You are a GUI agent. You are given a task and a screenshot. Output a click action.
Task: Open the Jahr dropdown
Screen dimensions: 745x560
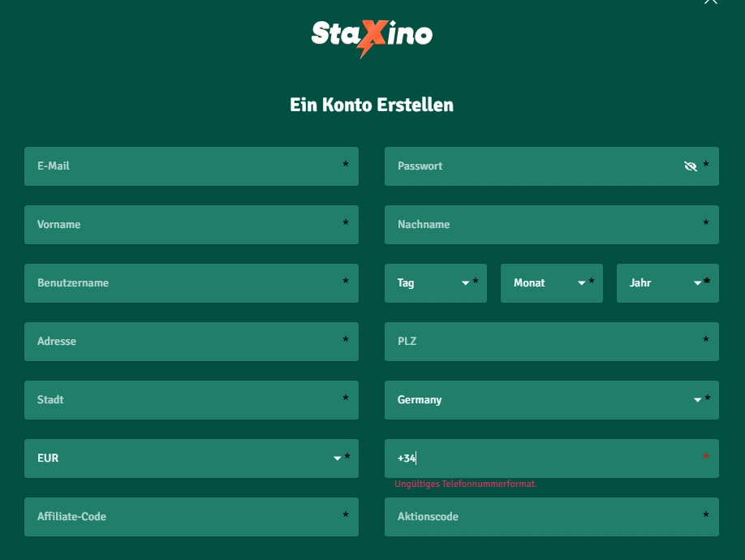[x=668, y=283]
